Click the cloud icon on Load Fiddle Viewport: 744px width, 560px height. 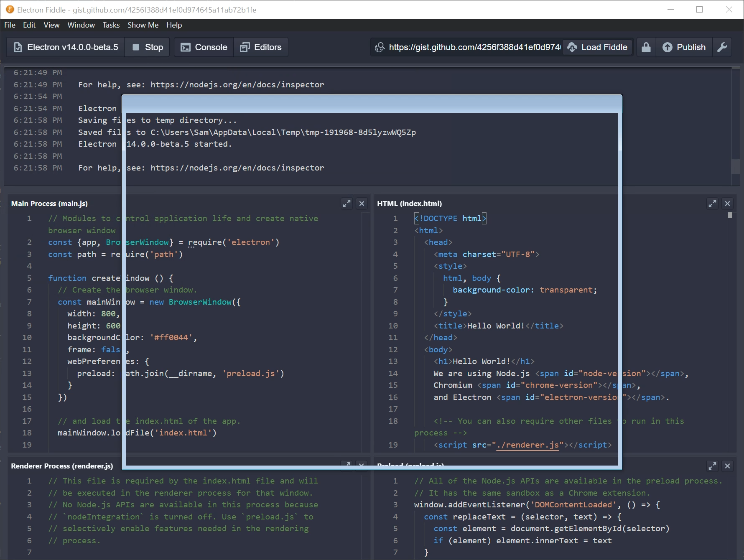pyautogui.click(x=572, y=47)
